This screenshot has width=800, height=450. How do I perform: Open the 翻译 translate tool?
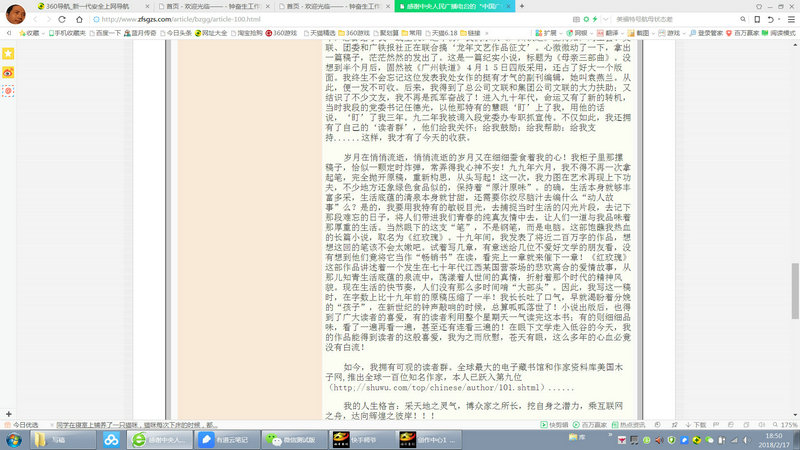click(x=609, y=33)
